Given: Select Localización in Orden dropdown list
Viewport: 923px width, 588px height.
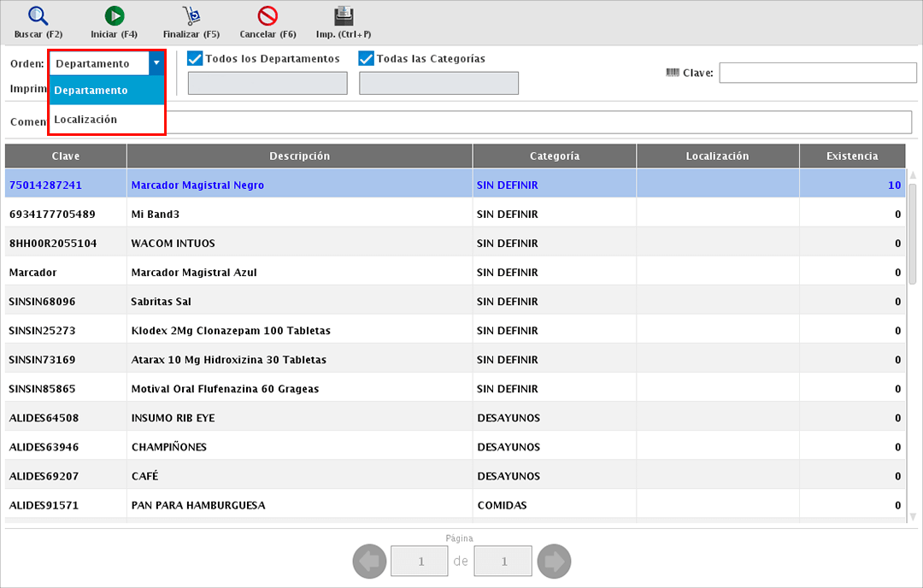Looking at the screenshot, I should coord(85,120).
